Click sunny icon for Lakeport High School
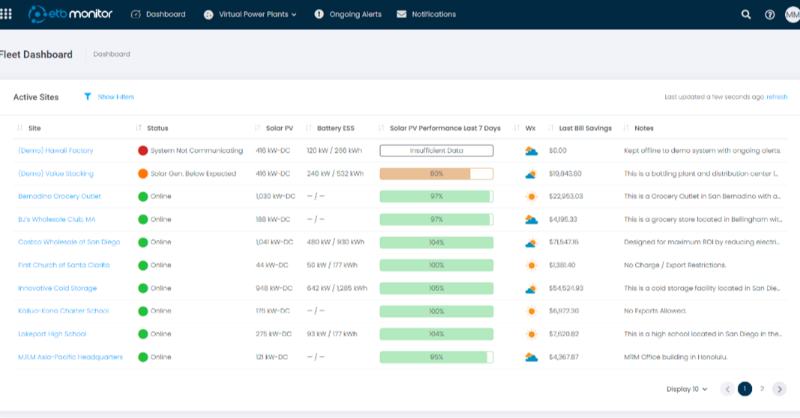Viewport: 800px width, 418px height. pyautogui.click(x=531, y=334)
